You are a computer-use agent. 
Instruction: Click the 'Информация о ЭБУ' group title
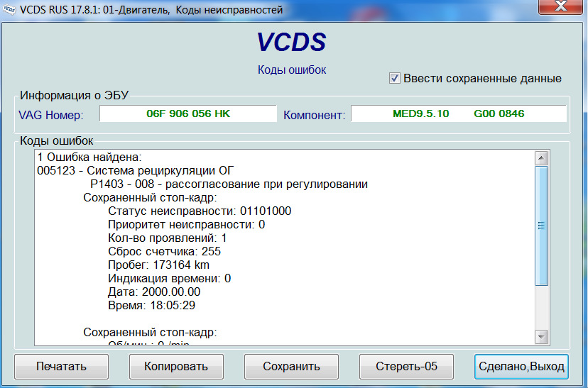click(x=75, y=96)
